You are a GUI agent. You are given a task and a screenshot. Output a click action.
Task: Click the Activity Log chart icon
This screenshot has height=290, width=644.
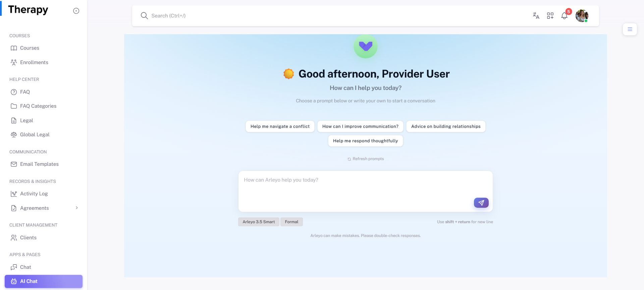[x=14, y=194]
